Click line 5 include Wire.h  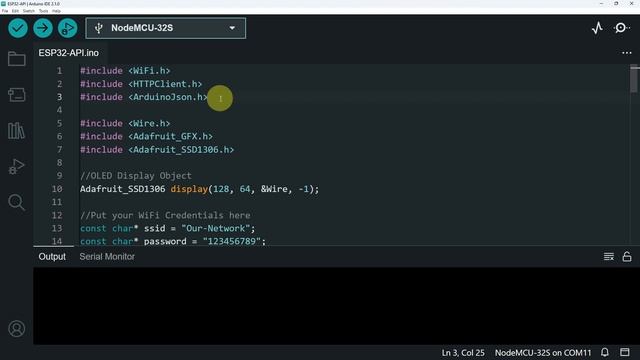tap(125, 123)
